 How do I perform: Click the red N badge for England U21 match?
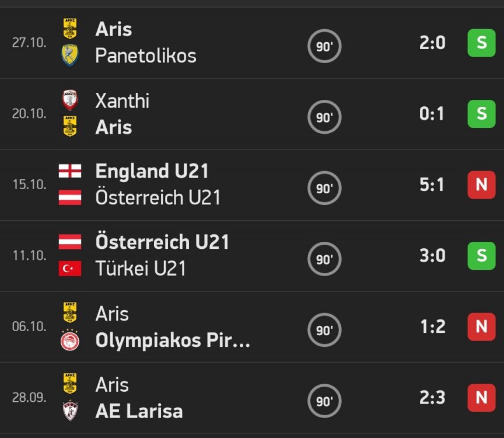pyautogui.click(x=481, y=185)
